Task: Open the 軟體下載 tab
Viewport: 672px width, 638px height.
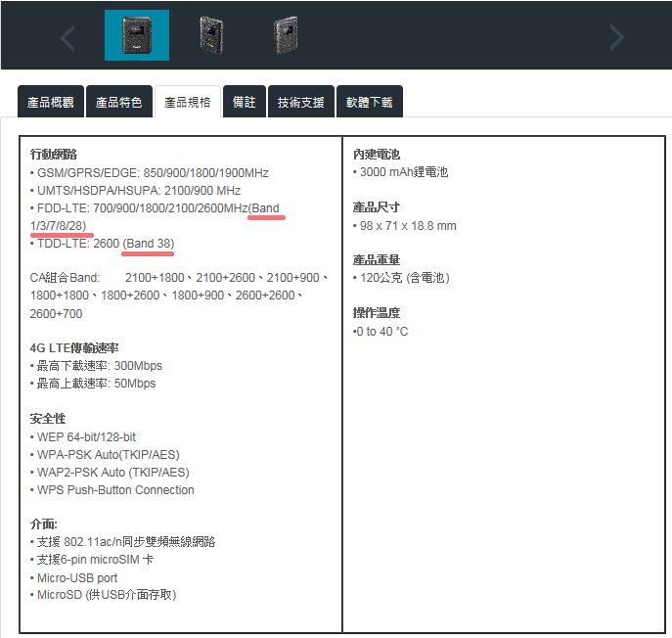Action: point(370,102)
